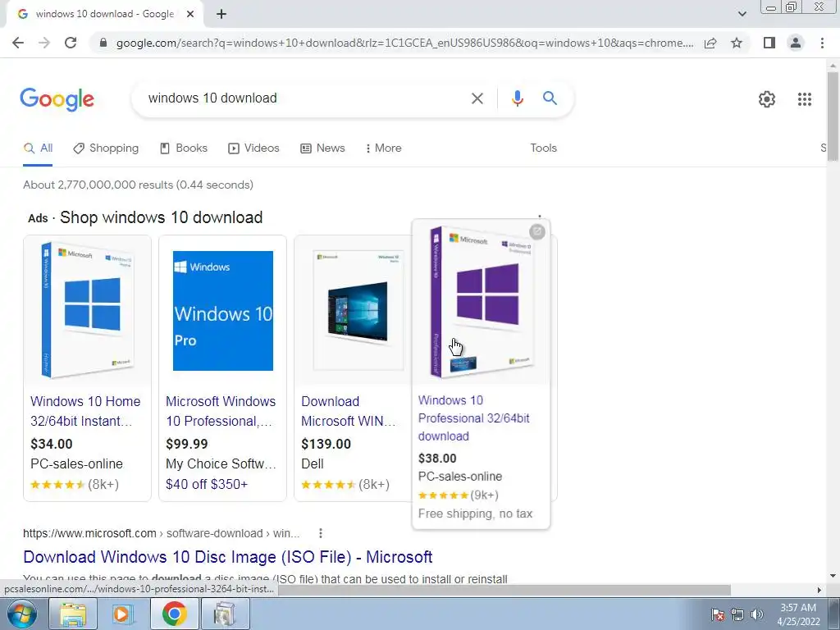Click the Chrome taskbar icon
The image size is (840, 630).
pos(174,614)
